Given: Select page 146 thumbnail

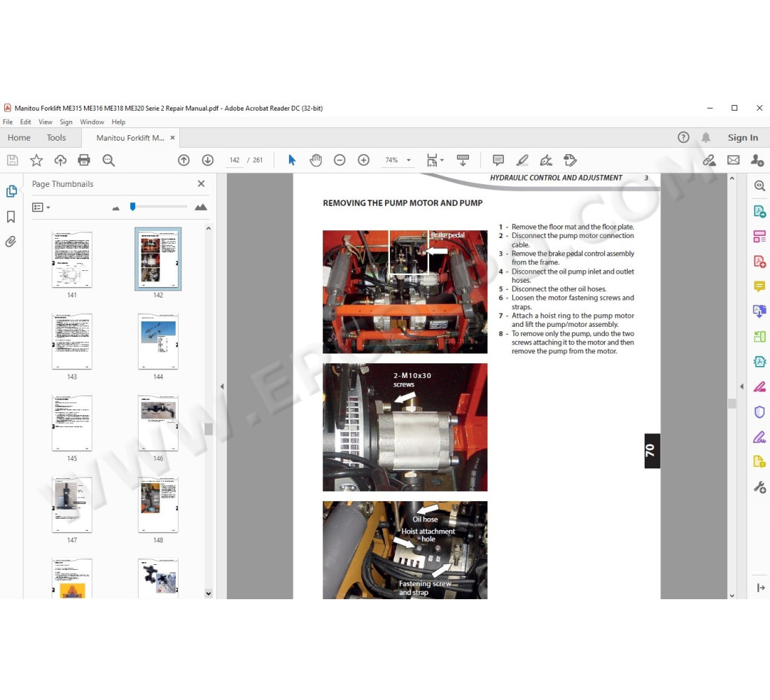Looking at the screenshot, I should 158,423.
